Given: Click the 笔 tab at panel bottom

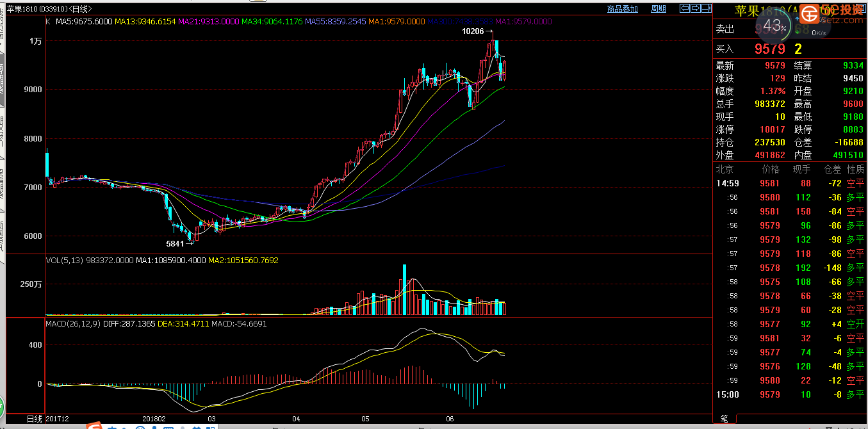Looking at the screenshot, I should pos(725,419).
